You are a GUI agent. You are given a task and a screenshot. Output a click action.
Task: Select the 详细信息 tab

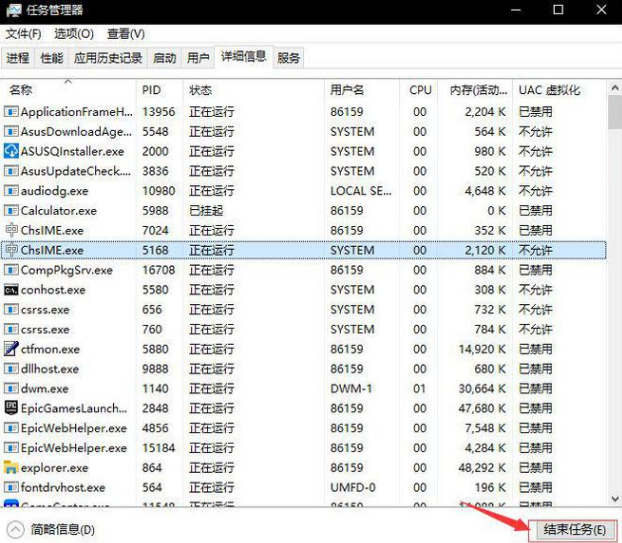pos(244,57)
